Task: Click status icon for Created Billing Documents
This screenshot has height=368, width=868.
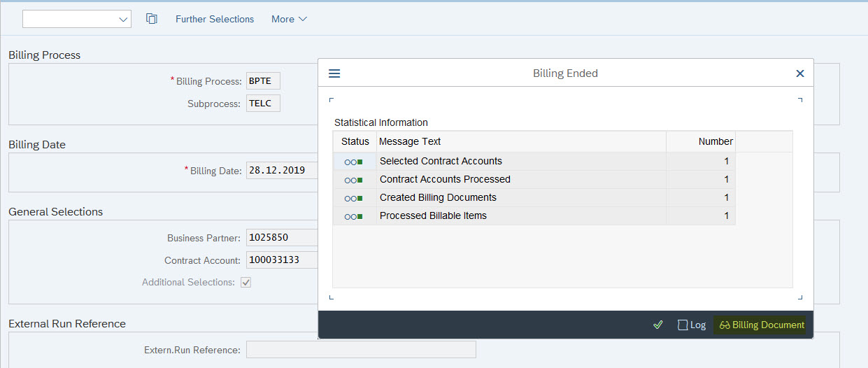Action: (x=354, y=198)
